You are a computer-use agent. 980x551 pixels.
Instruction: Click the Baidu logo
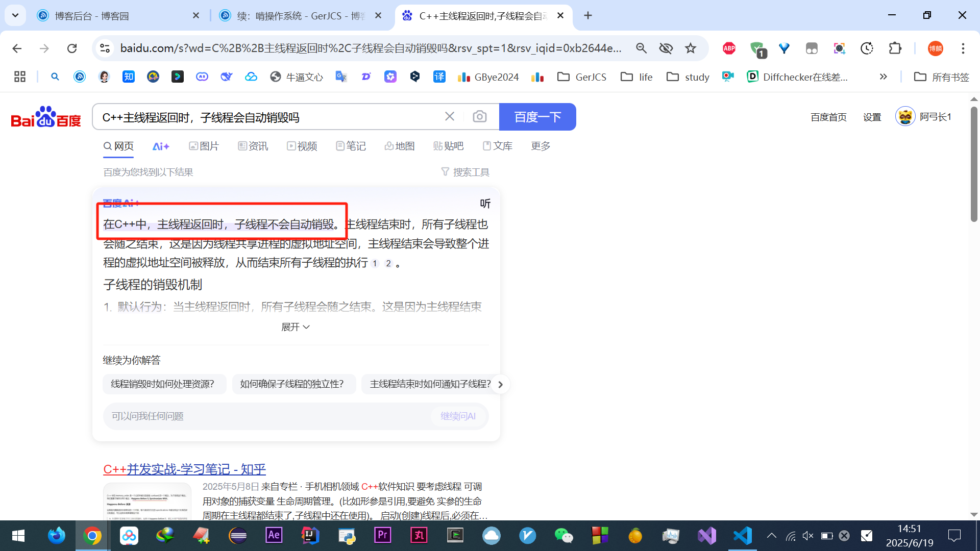coord(46,117)
